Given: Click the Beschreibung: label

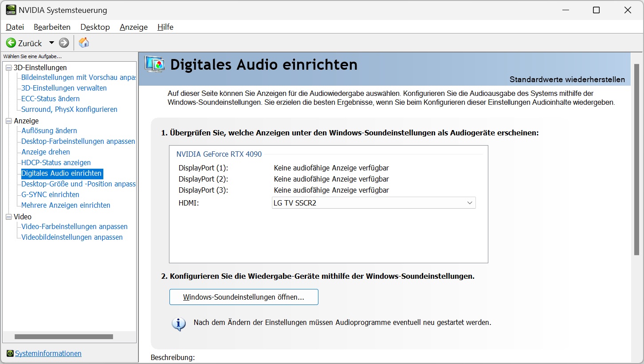Looking at the screenshot, I should pyautogui.click(x=173, y=357).
